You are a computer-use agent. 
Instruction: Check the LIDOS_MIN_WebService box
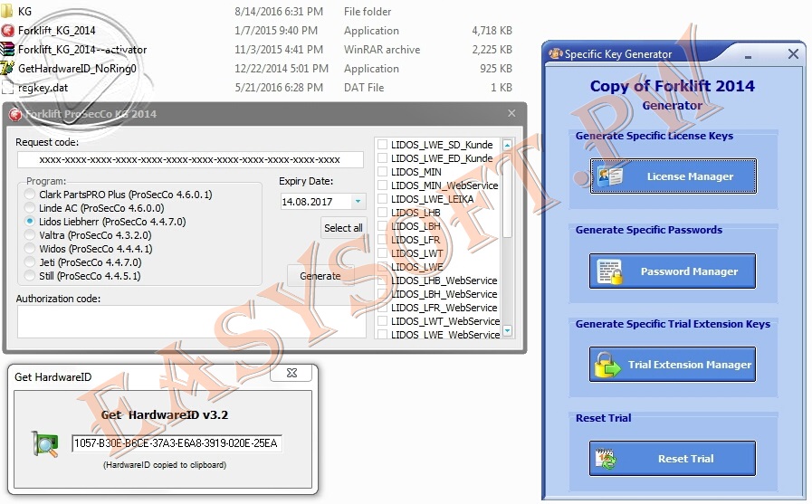[382, 185]
